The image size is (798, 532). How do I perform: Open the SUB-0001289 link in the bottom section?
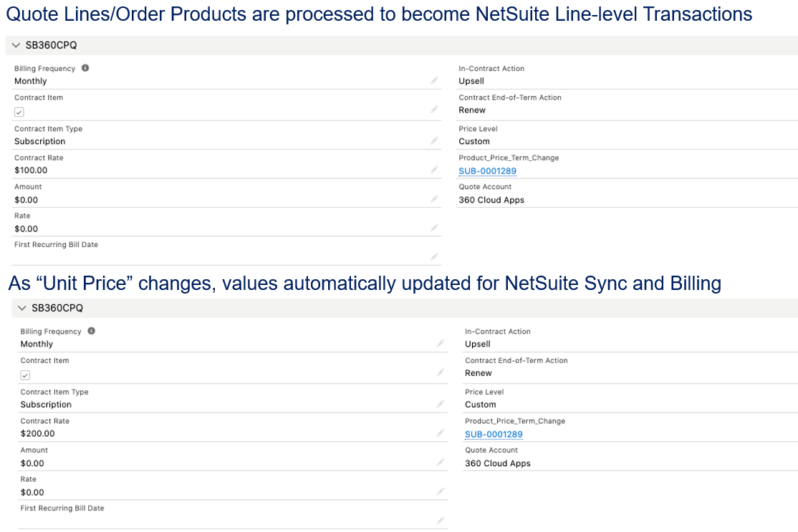point(494,435)
